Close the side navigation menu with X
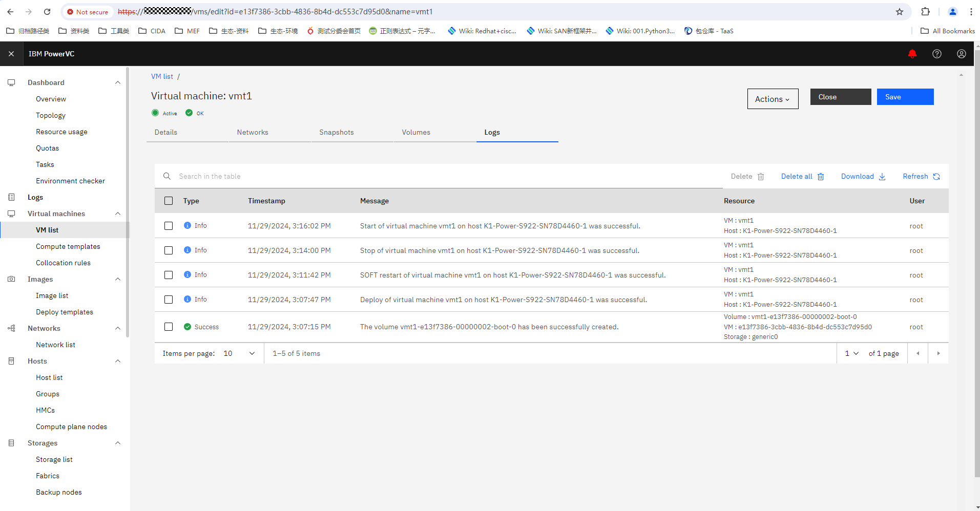 (x=11, y=54)
